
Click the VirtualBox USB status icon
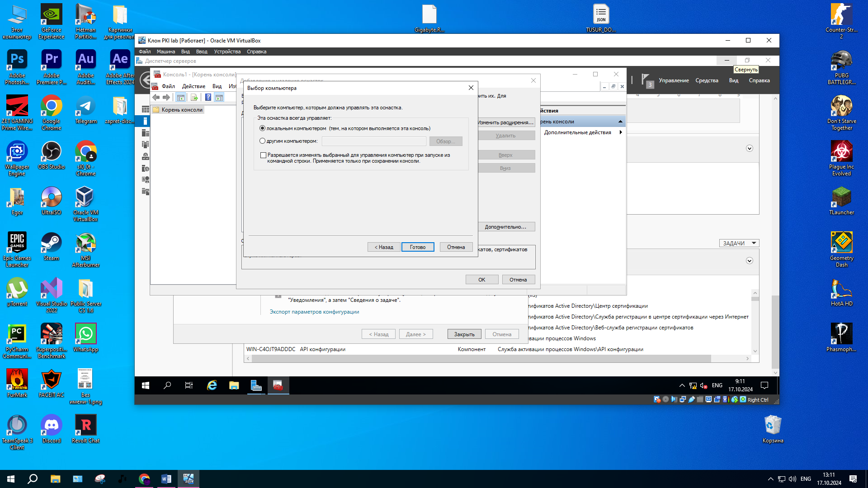click(x=692, y=399)
